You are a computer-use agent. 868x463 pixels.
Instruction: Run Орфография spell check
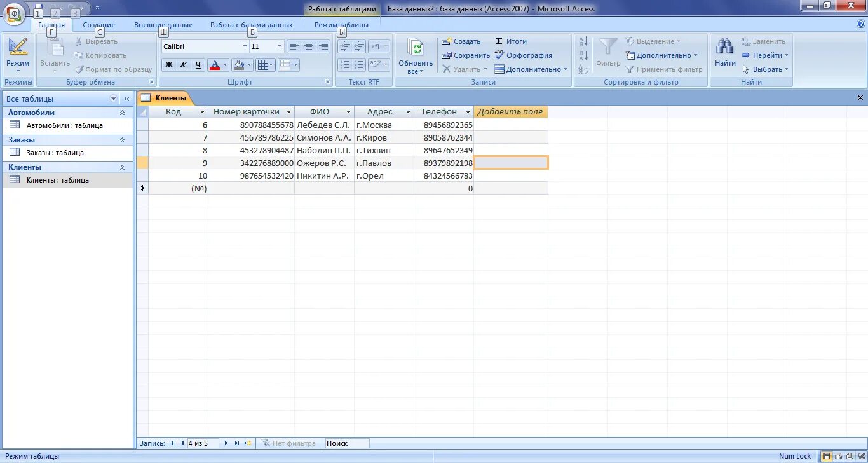coord(524,55)
